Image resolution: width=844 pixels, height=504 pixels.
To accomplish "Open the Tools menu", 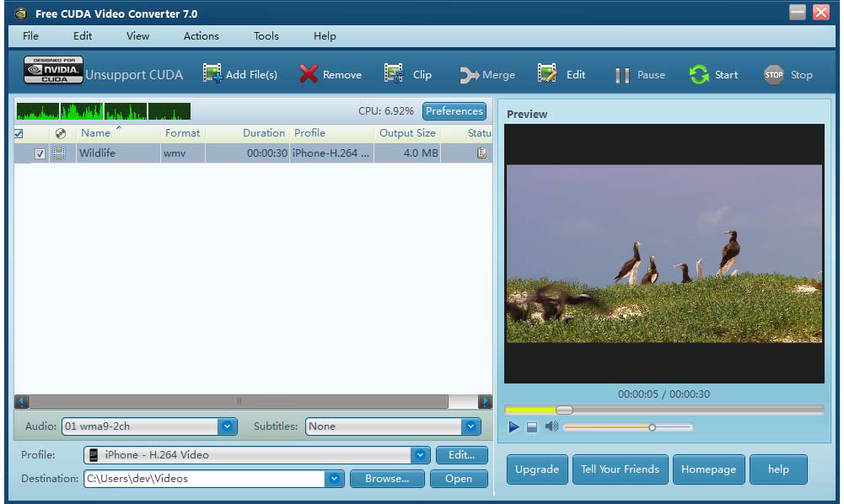I will (266, 36).
